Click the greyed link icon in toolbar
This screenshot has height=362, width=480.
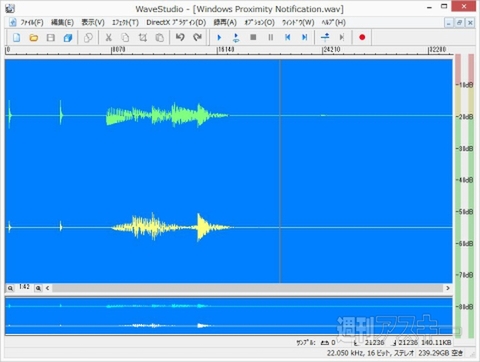pos(88,37)
